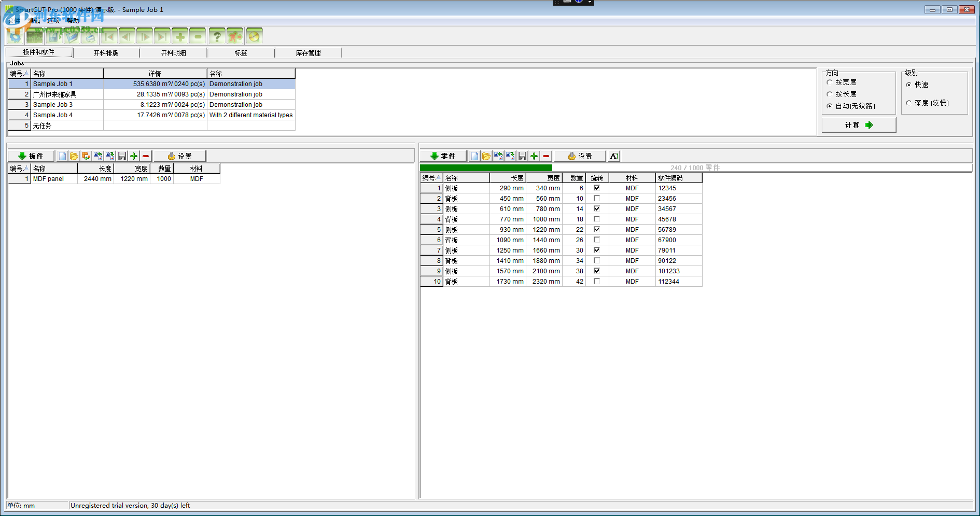Uncheck rotate checkbox for part 12345
Screen dimensions: 980x516
pyautogui.click(x=597, y=188)
